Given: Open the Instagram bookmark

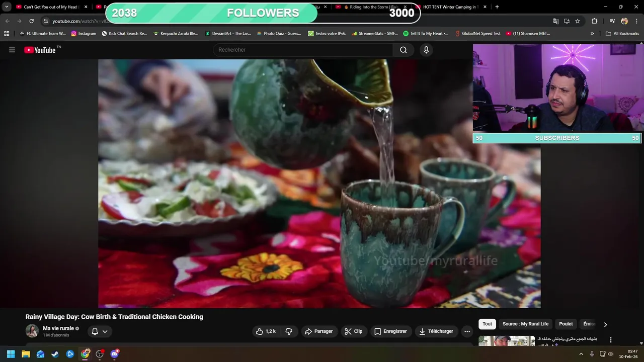Looking at the screenshot, I should point(84,34).
